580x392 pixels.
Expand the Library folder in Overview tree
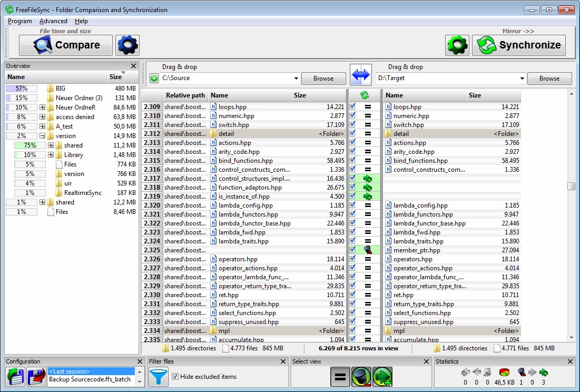[x=51, y=155]
